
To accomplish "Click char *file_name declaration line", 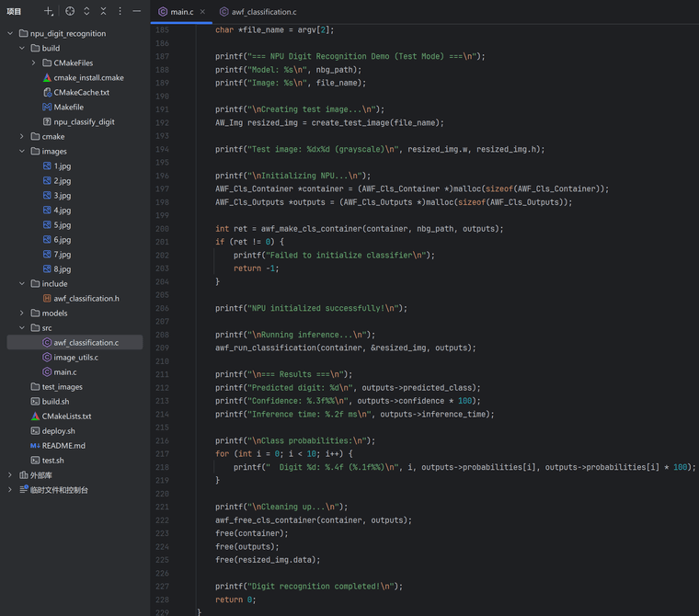I will 275,29.
